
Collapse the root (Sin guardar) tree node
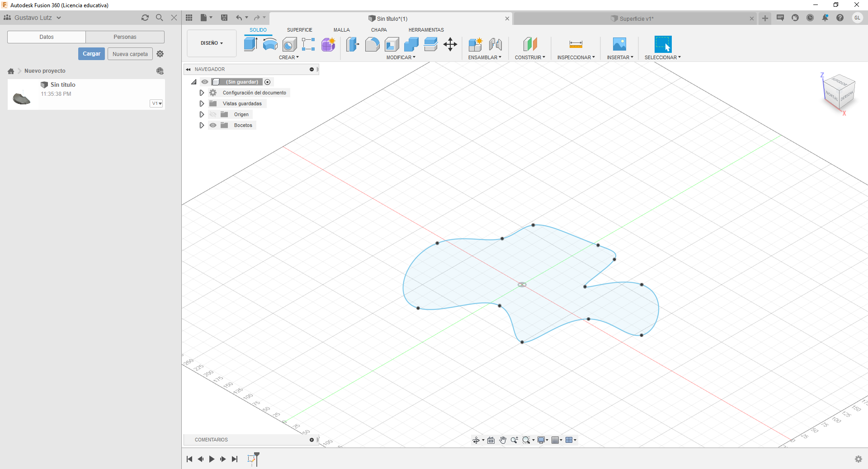click(x=193, y=82)
